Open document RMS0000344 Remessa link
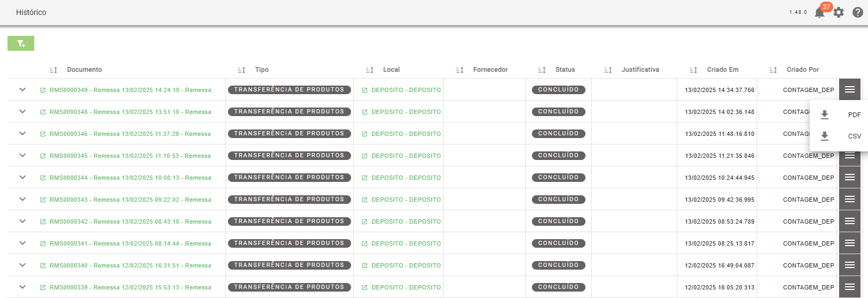 pyautogui.click(x=131, y=178)
